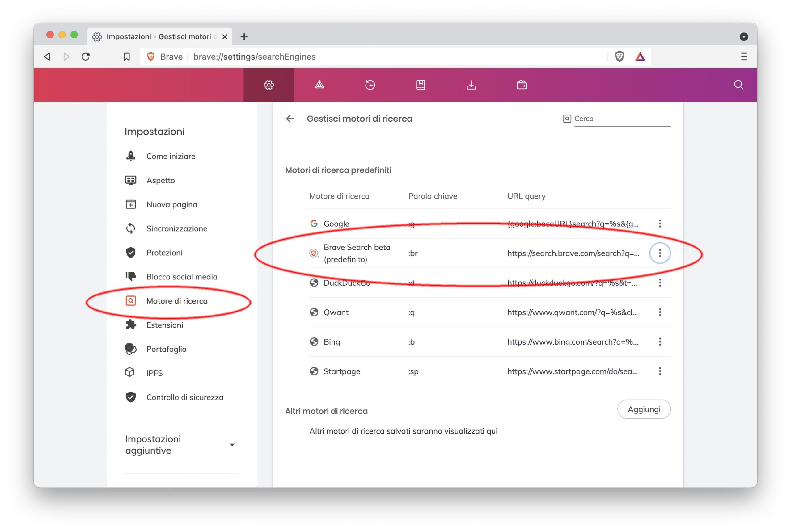Click the Cerca search field
The width and height of the screenshot is (791, 532).
click(x=622, y=119)
